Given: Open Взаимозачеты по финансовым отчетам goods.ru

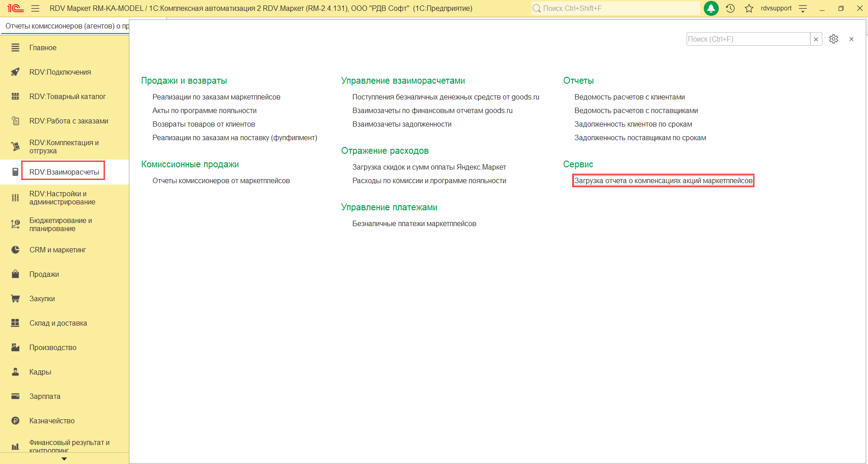Looking at the screenshot, I should coord(432,110).
